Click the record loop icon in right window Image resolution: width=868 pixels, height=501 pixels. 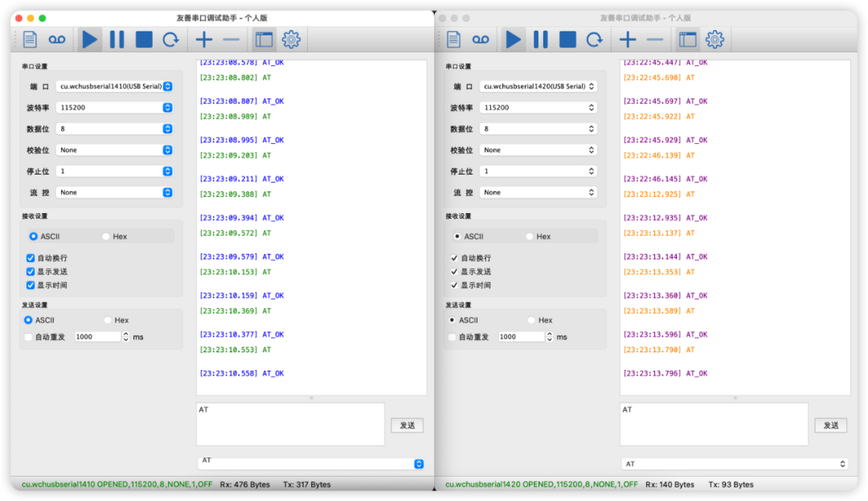tap(480, 39)
